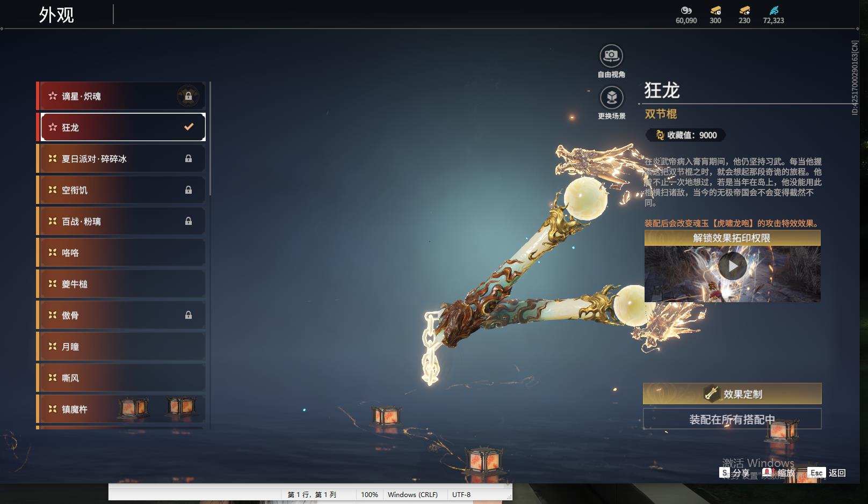The width and height of the screenshot is (868, 504).
Task: Click lock icon on 百战·粉璃 row
Action: tap(189, 221)
